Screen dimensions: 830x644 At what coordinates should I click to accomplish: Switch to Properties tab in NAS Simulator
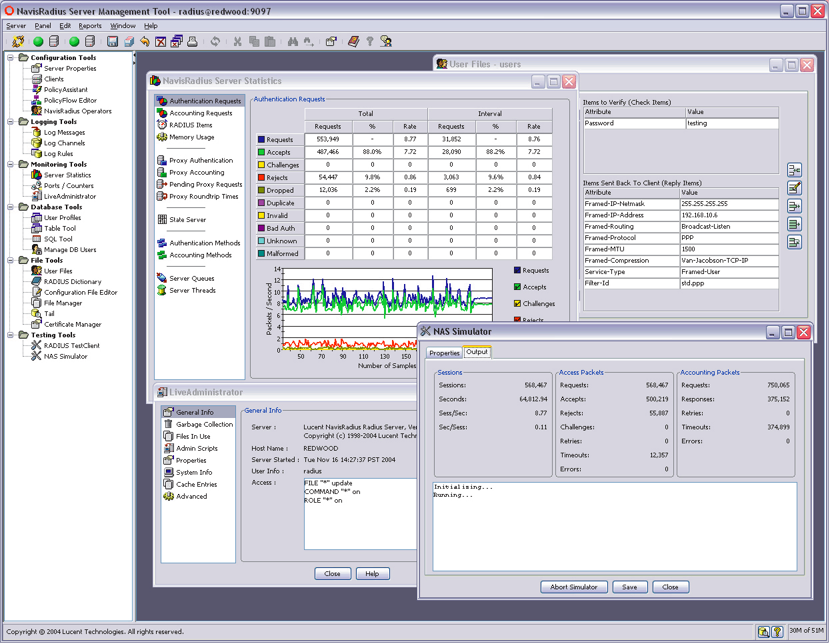444,353
